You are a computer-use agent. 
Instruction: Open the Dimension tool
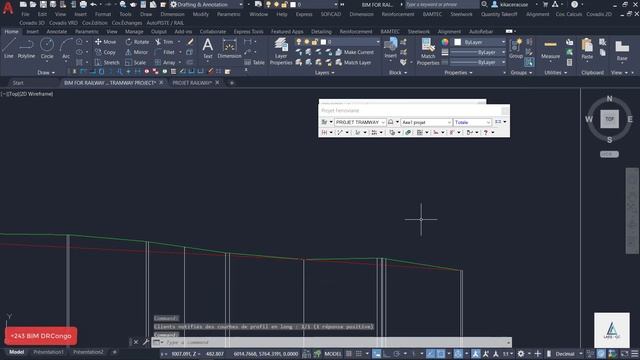click(x=229, y=48)
